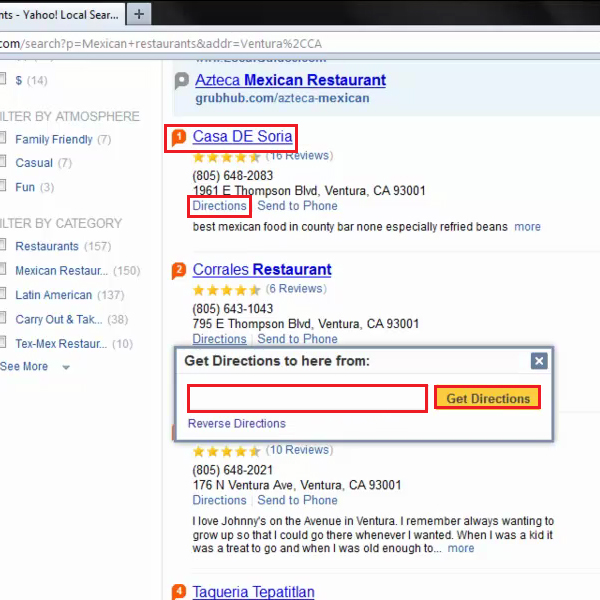Open Azteca Mexican Restaurant ad link

(290, 80)
